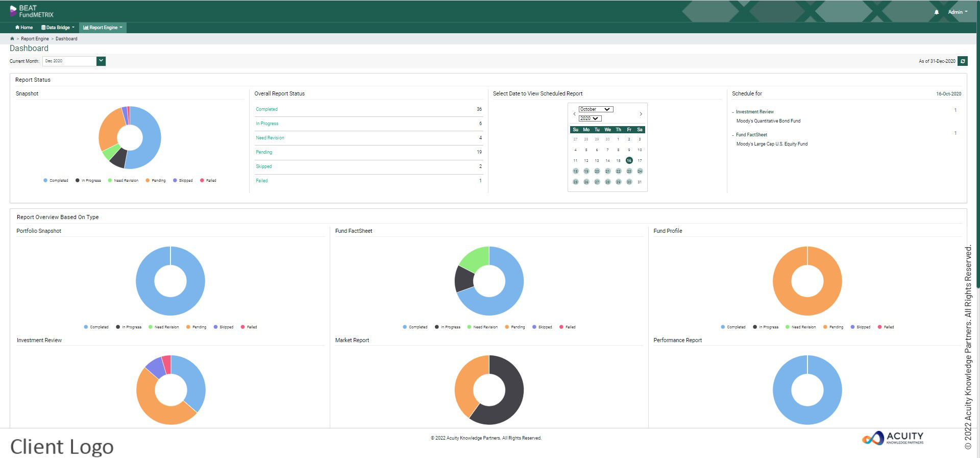Toggle In Progress legend under Fund FactSheet chart
Viewport: 980px width, 458px height.
tap(447, 327)
